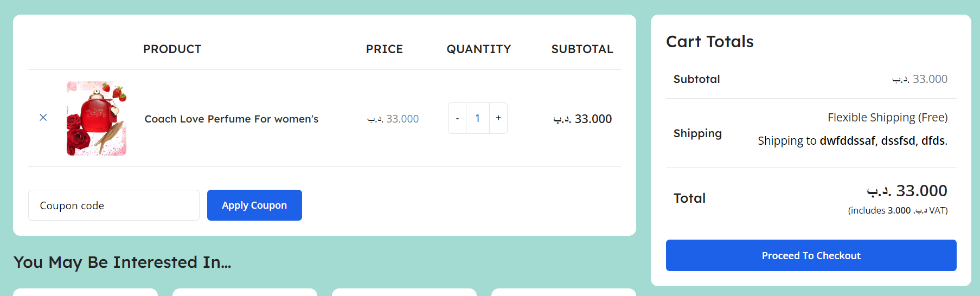
Task: Click the Cart Totals heading
Action: click(710, 42)
